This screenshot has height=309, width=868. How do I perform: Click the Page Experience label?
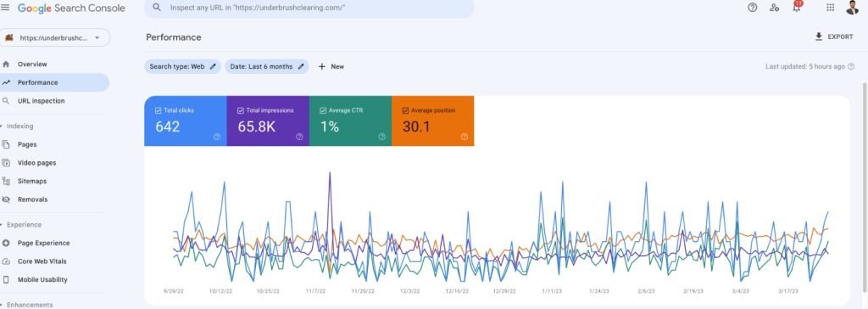tap(44, 243)
